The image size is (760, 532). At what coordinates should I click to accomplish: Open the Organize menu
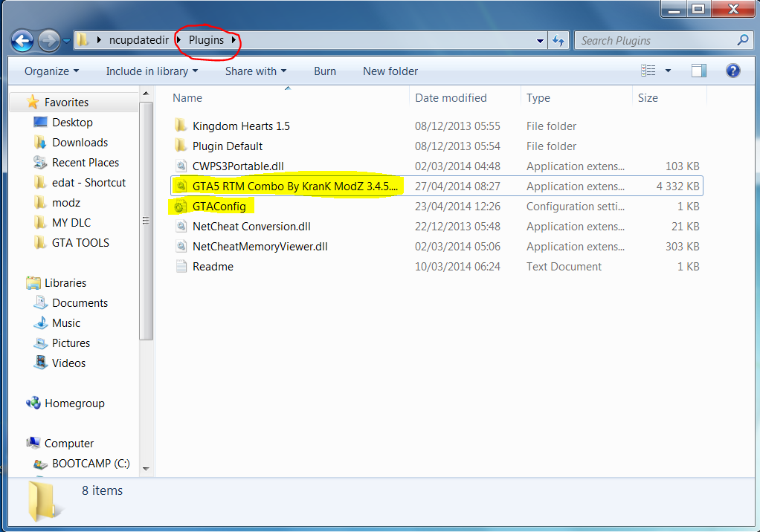[51, 71]
